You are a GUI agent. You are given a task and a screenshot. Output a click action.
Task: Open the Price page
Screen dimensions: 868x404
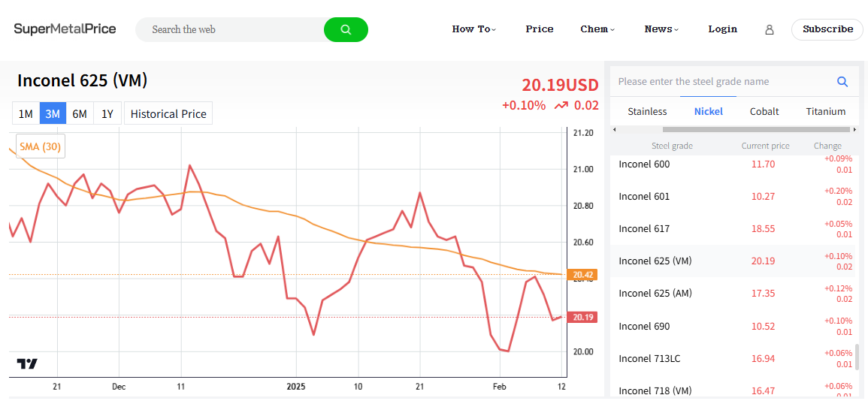[539, 29]
